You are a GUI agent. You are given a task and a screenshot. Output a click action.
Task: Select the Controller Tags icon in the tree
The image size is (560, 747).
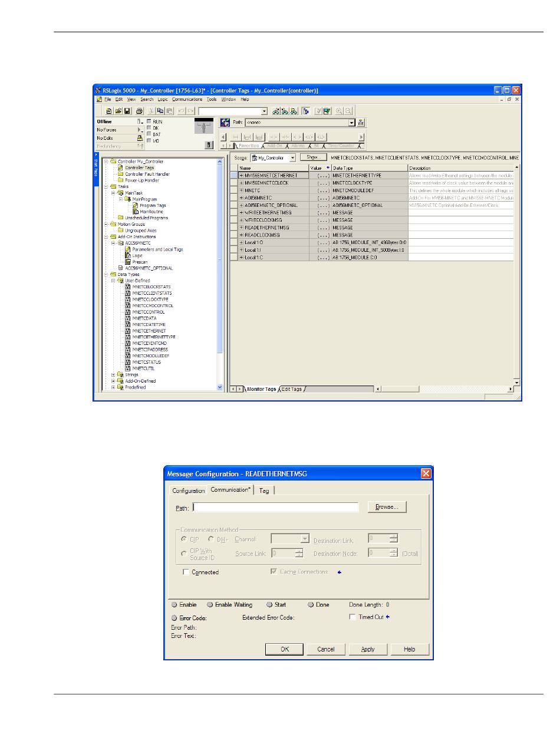pos(120,167)
